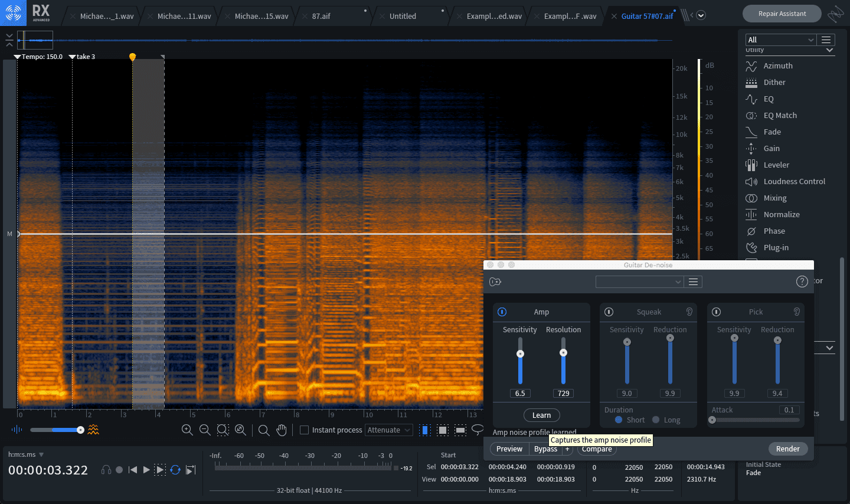Toggle the Squeak section power button
Image resolution: width=850 pixels, height=504 pixels.
coord(609,312)
